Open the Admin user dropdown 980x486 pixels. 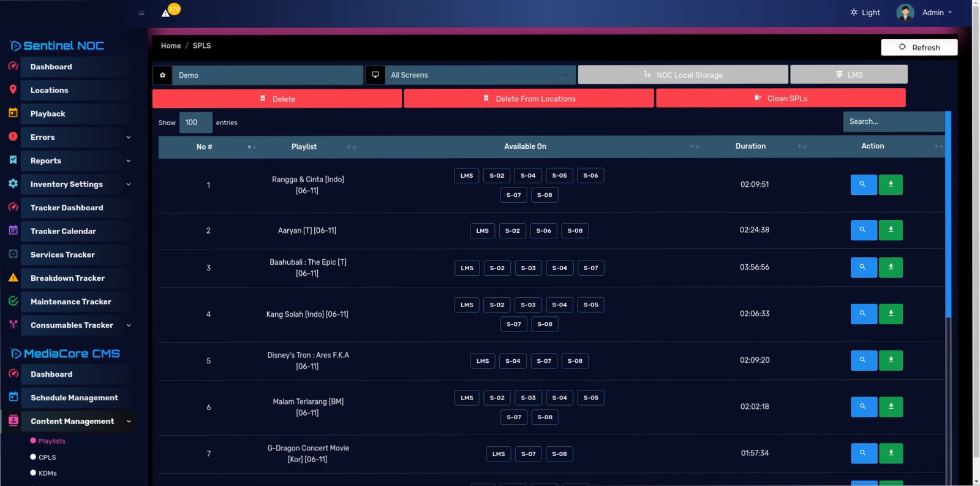[925, 12]
